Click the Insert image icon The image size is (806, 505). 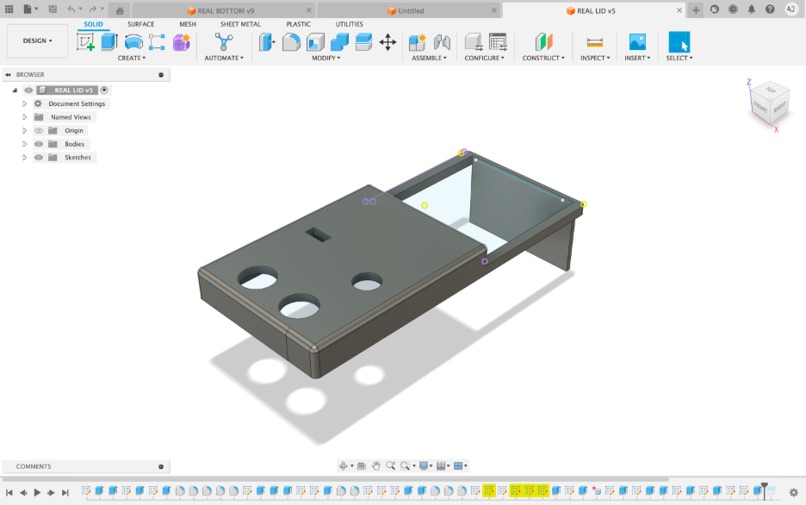(x=637, y=42)
